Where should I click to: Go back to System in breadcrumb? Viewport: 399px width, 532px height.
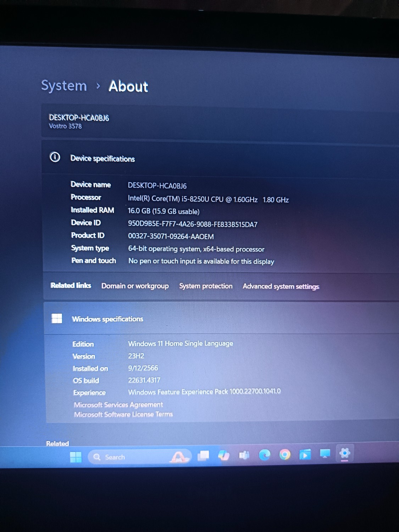pos(64,85)
